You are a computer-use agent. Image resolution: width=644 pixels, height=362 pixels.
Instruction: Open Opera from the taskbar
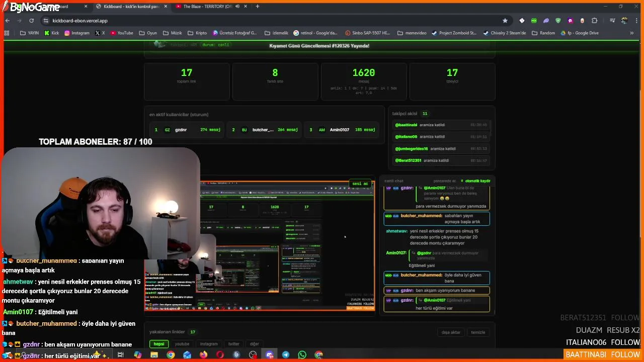tap(220, 355)
